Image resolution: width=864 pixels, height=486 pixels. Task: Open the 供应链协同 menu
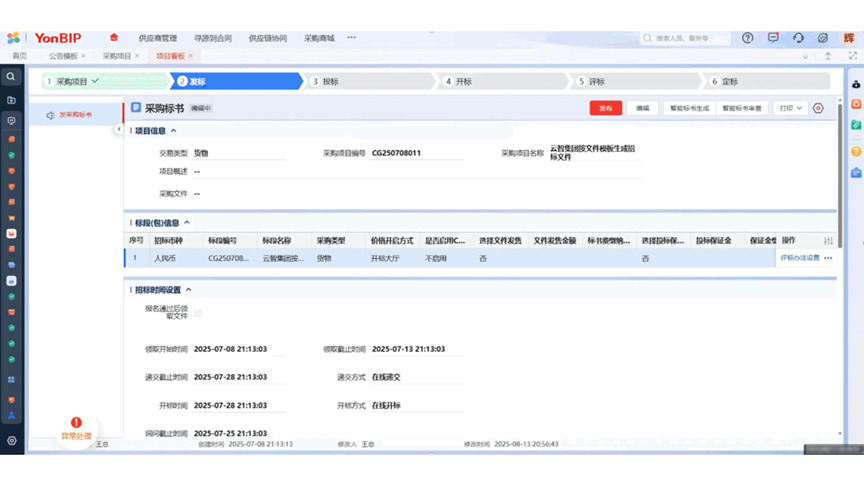pos(268,38)
